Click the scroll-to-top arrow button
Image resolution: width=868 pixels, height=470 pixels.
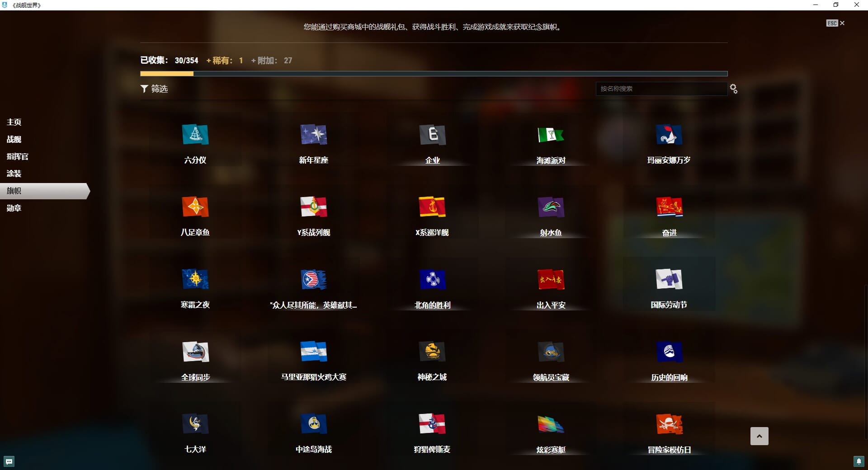click(x=759, y=436)
